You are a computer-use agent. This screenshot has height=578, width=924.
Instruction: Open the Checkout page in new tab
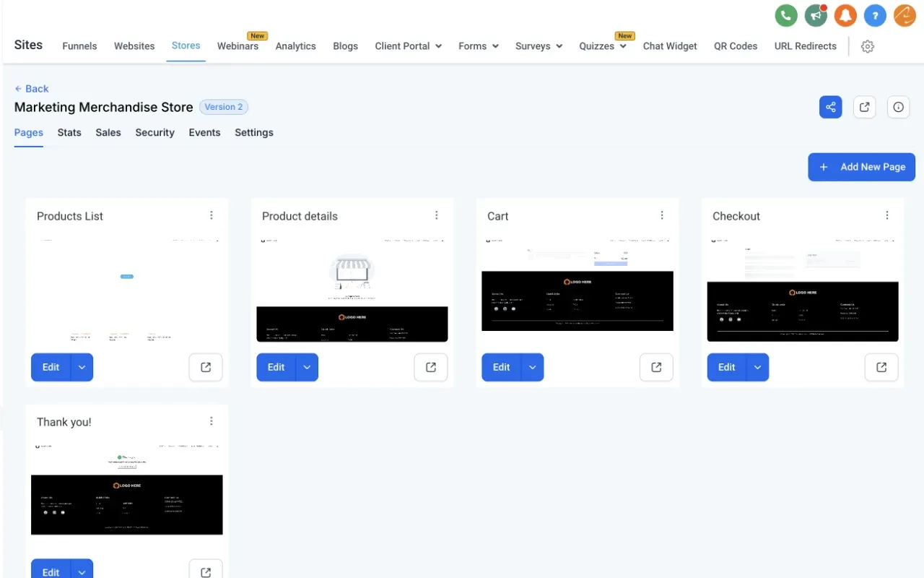tap(881, 367)
